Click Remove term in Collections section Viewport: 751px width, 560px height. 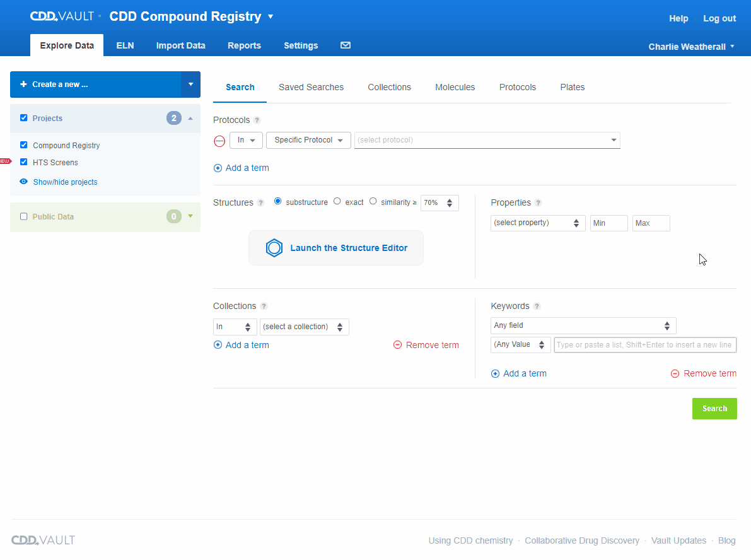coord(426,345)
